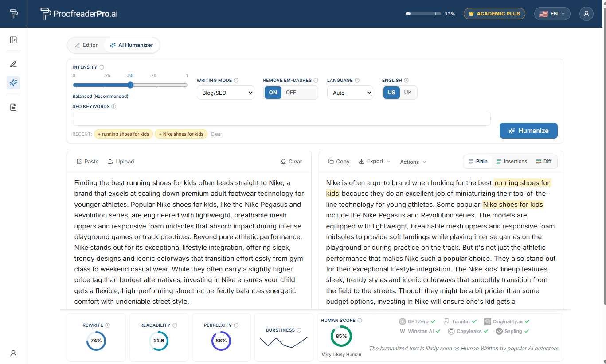Viewport: 606px width, 364px height.
Task: Add recent keyword Nike shoes for kids
Action: 181,134
